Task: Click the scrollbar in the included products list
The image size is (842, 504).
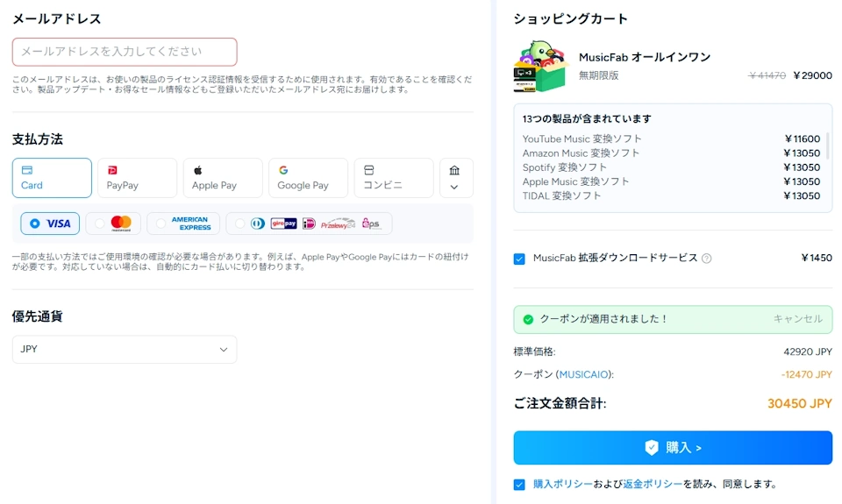Action: 827,145
